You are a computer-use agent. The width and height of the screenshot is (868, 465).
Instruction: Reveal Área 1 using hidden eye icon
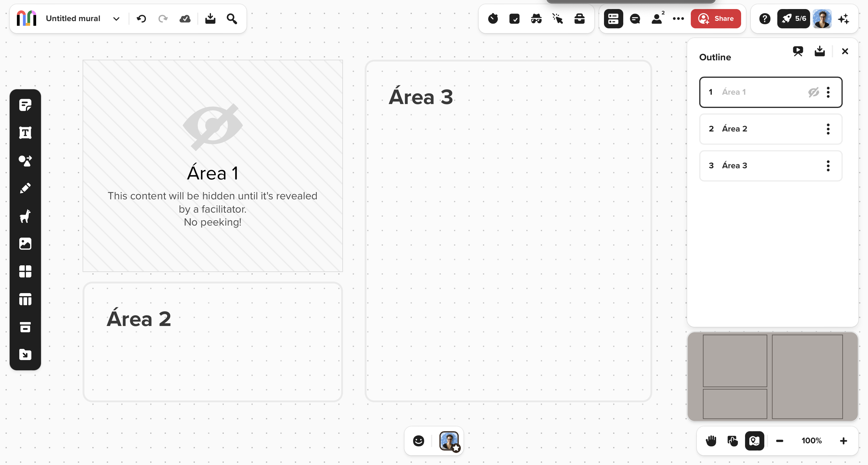813,92
